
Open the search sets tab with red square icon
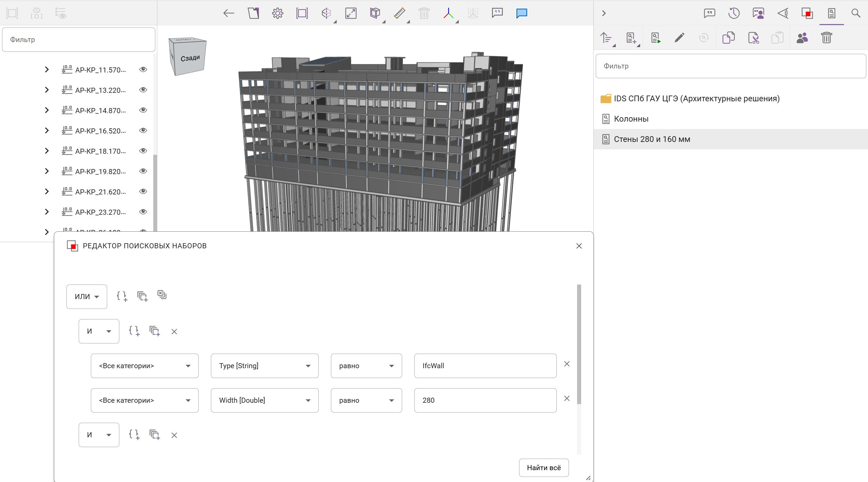pos(807,14)
